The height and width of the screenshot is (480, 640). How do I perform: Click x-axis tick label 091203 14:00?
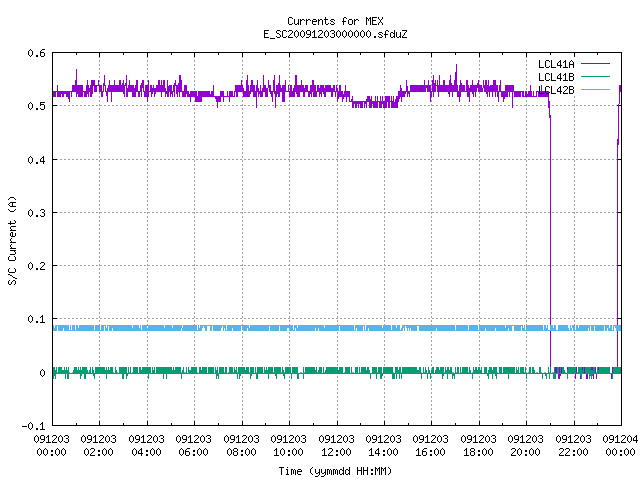pos(383,445)
